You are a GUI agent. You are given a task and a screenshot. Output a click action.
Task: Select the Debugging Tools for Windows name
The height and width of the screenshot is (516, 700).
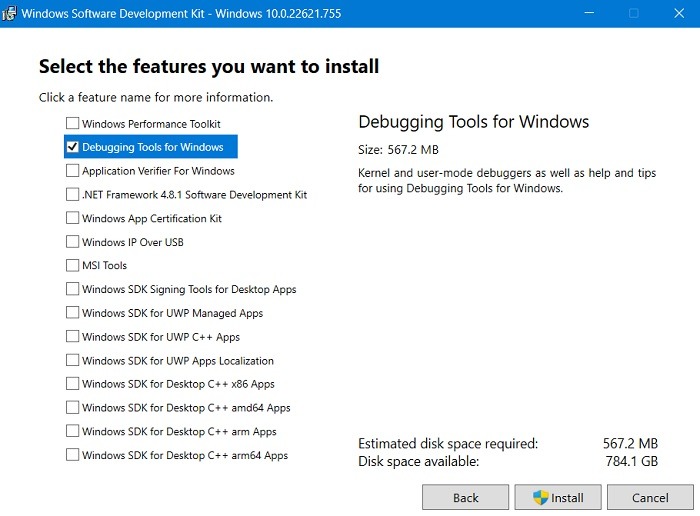click(153, 147)
